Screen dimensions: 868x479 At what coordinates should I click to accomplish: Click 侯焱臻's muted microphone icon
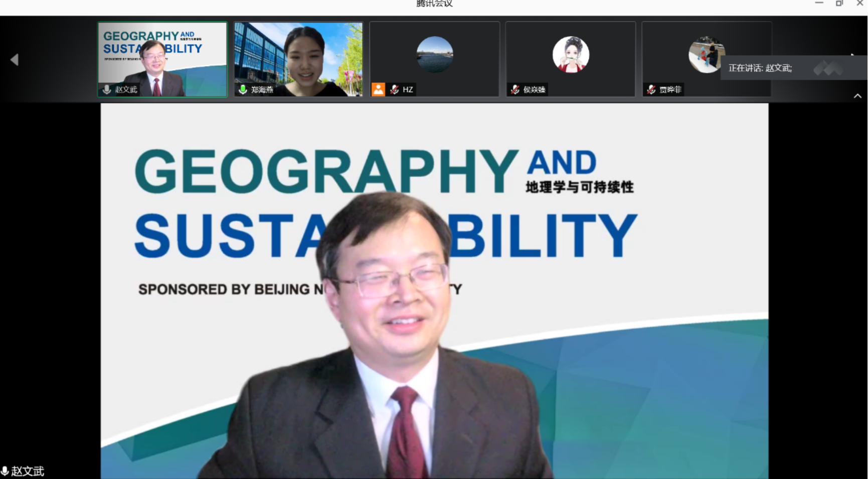click(x=515, y=89)
